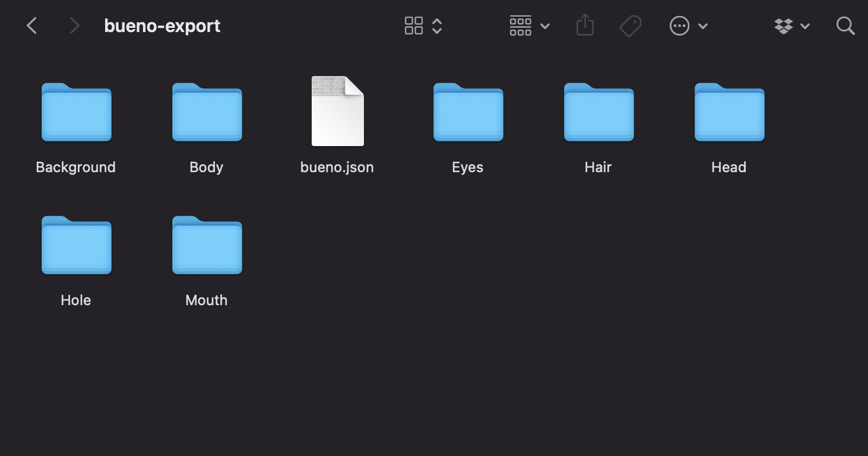Toggle the view switcher up-down arrows
Image resolution: width=868 pixels, height=456 pixels.
click(x=437, y=26)
